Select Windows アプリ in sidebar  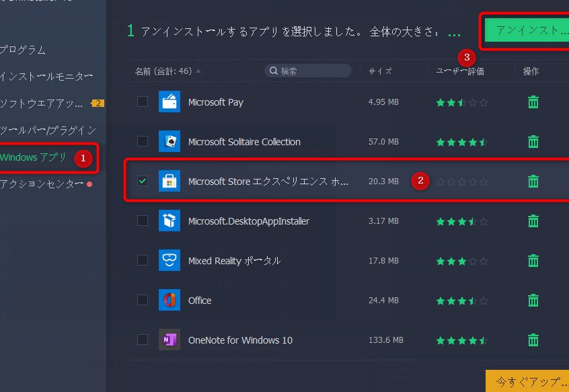point(33,157)
